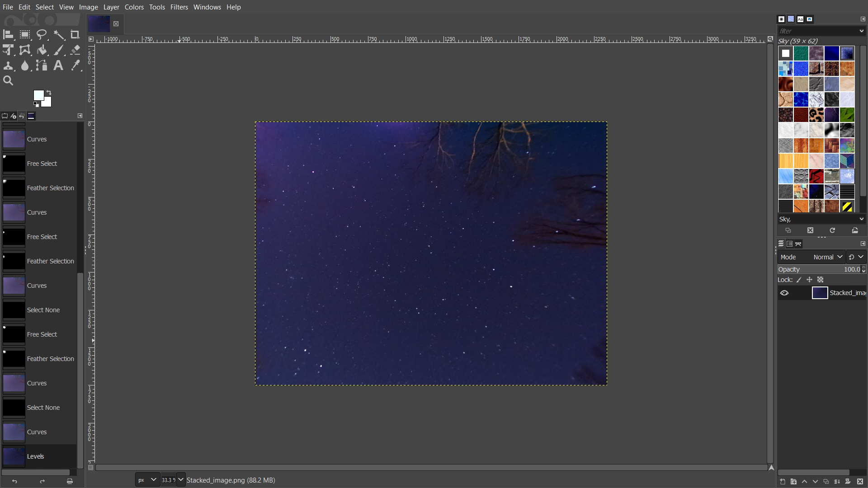Adjust the layer Opacity slider

tap(819, 269)
